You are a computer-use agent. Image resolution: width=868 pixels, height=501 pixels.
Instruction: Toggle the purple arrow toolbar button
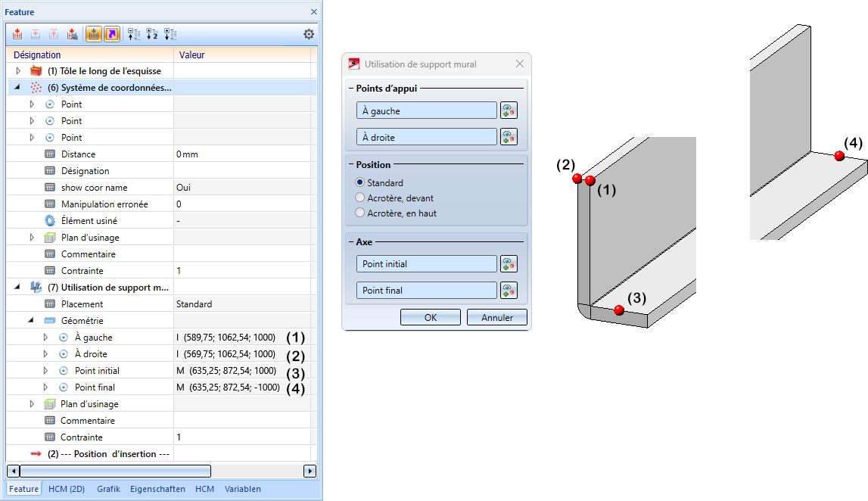tap(112, 34)
